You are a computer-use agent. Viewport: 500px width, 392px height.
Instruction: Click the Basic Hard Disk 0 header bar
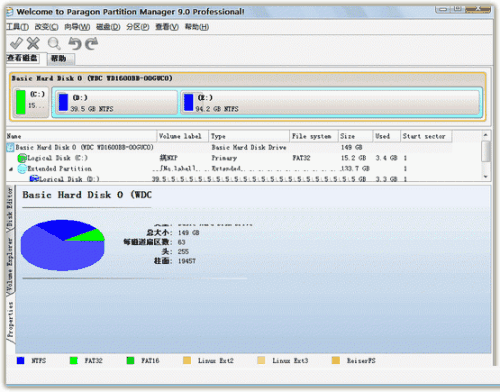pyautogui.click(x=247, y=79)
